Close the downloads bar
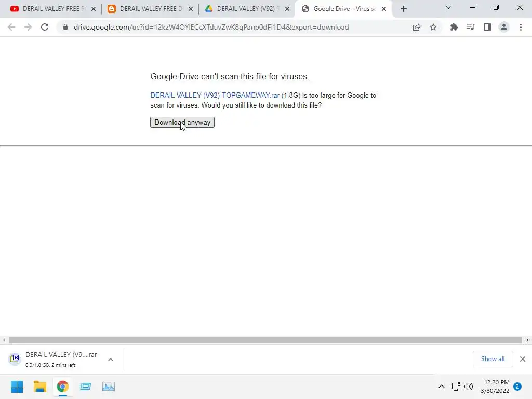Screen dimensions: 532x399 pos(523,359)
